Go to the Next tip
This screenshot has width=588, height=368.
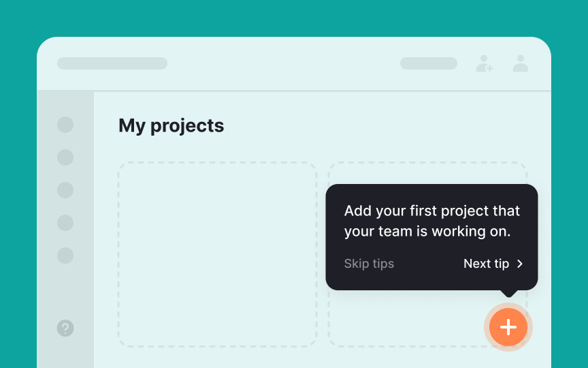(x=486, y=264)
